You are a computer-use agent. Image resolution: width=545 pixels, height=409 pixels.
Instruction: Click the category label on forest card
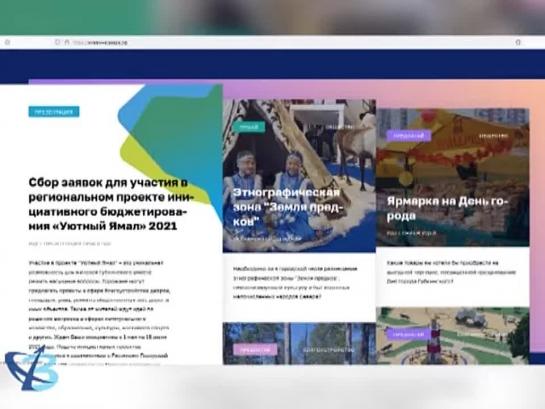coord(328,350)
